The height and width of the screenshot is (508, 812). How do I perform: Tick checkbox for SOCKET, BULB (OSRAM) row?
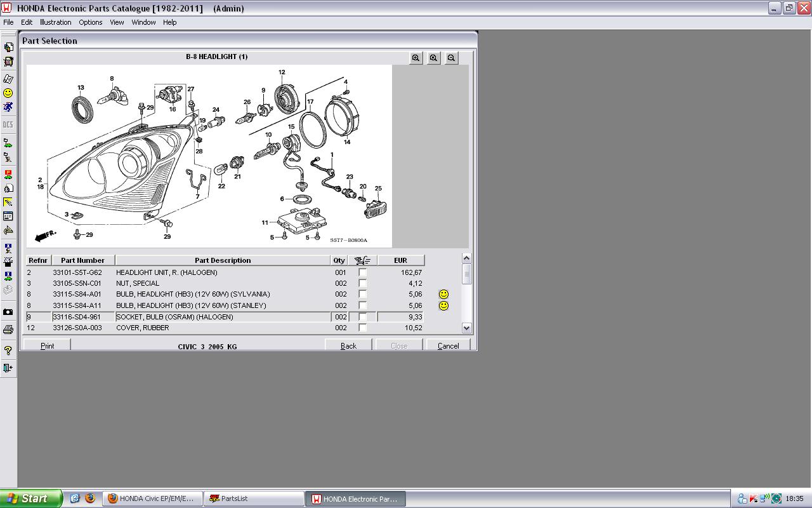click(x=363, y=317)
